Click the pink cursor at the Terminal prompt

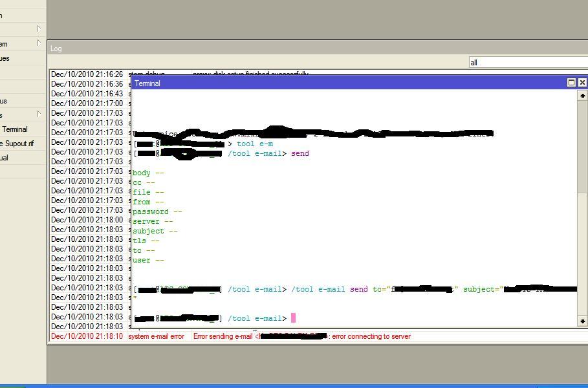coord(293,318)
